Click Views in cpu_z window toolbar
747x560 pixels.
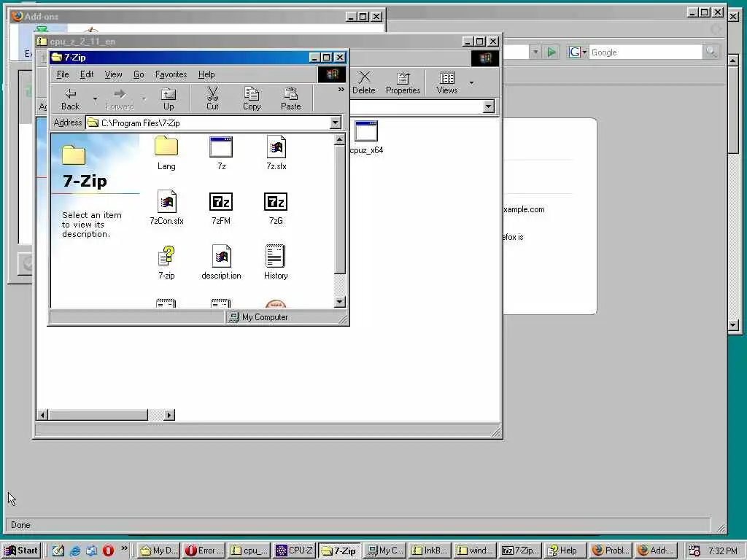point(447,83)
